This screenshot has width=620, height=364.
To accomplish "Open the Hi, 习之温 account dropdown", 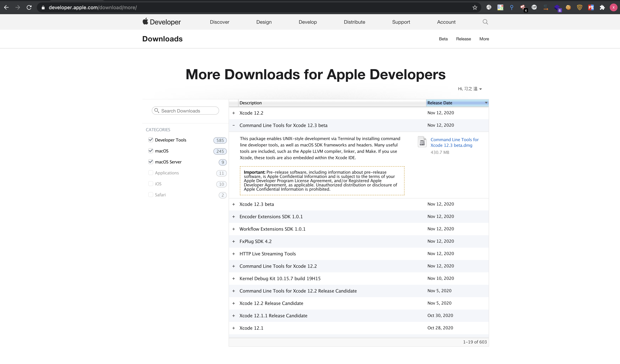I will point(469,89).
